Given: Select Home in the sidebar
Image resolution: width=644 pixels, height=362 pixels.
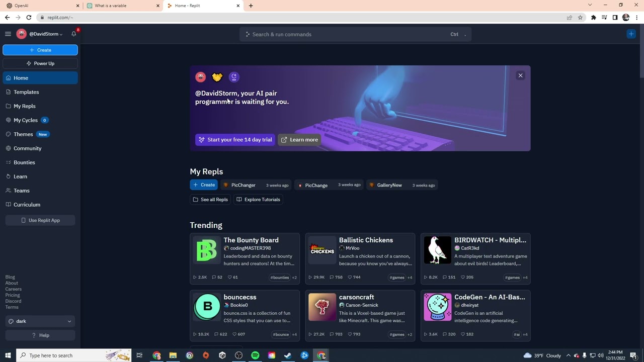Looking at the screenshot, I should pos(40,78).
